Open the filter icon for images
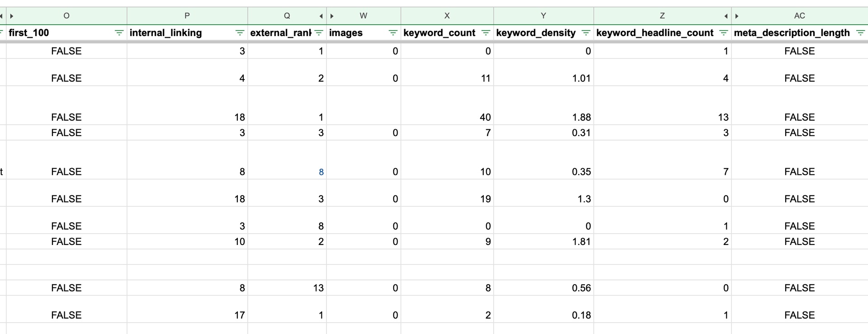 click(393, 33)
